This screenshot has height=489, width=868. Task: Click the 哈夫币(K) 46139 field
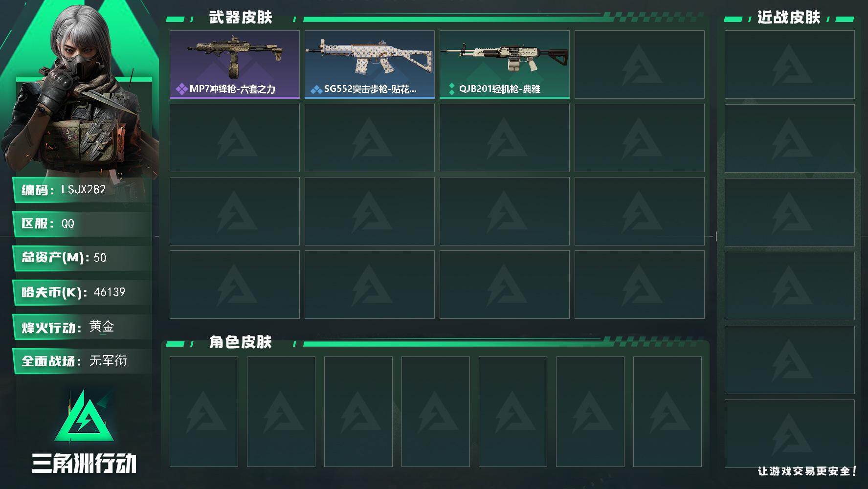82,292
